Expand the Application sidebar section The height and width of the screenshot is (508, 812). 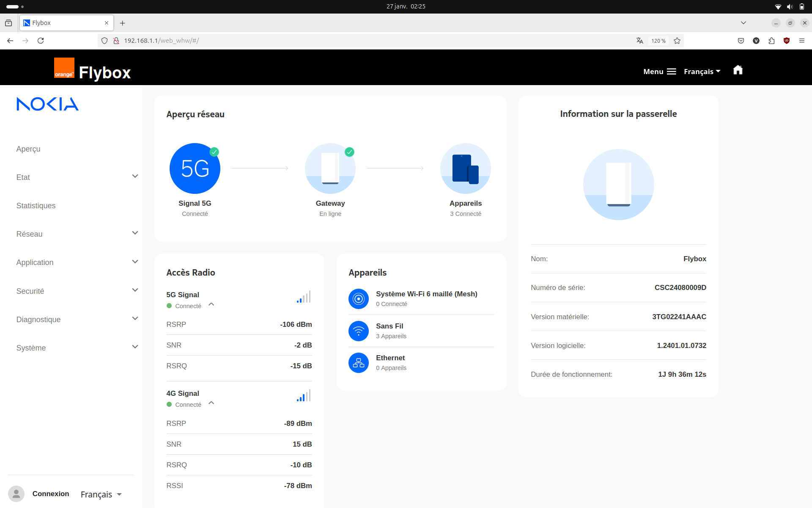point(135,262)
